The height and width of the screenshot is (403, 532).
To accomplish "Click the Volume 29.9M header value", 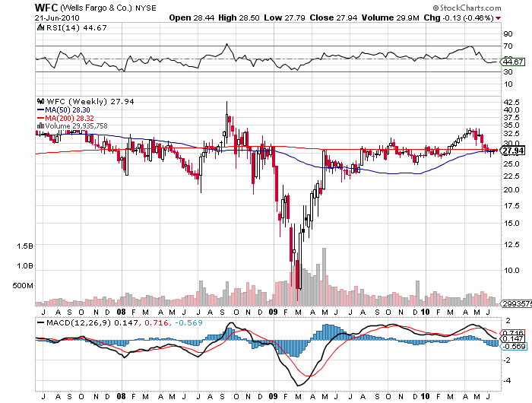I will pos(391,18).
